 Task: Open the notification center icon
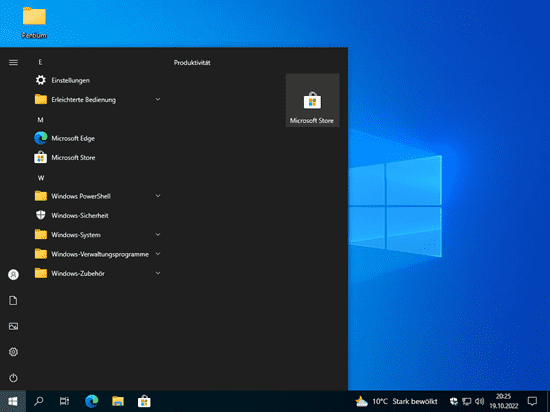click(532, 401)
